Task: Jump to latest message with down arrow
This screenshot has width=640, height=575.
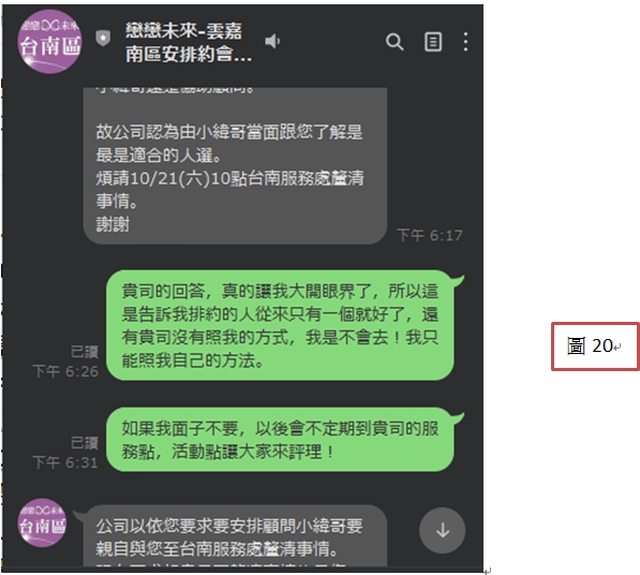Action: point(442,531)
